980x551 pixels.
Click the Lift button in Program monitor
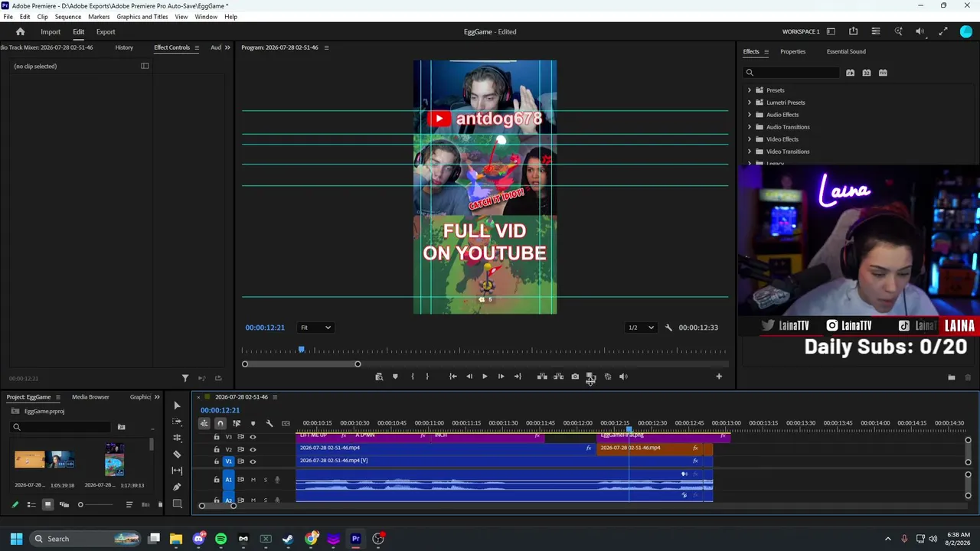pos(542,377)
